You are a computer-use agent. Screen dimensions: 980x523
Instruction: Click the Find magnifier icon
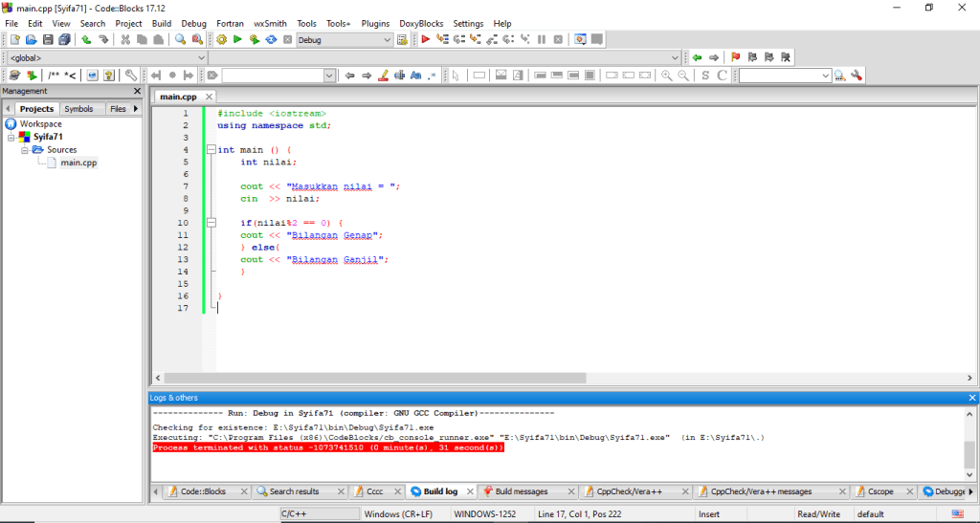click(180, 39)
